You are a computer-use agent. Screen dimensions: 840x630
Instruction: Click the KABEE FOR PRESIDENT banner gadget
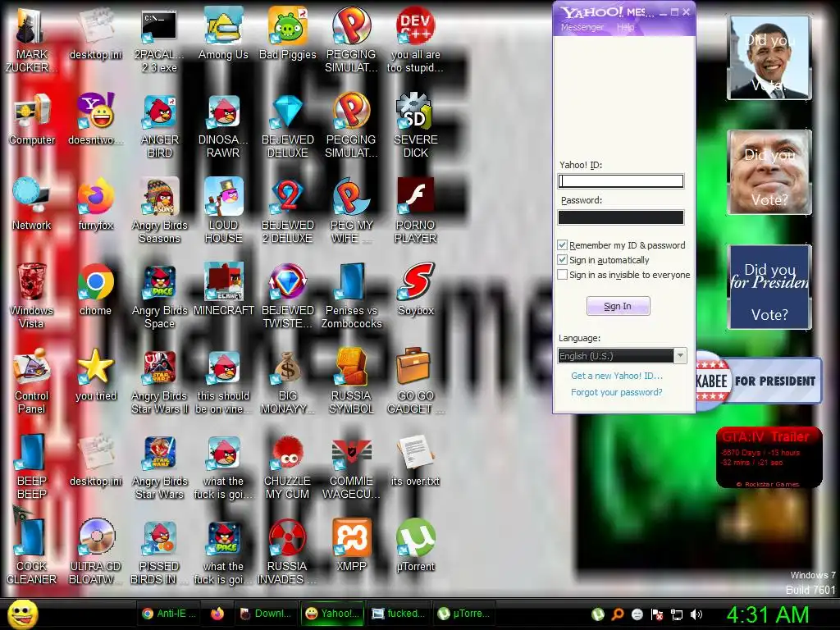pyautogui.click(x=758, y=381)
